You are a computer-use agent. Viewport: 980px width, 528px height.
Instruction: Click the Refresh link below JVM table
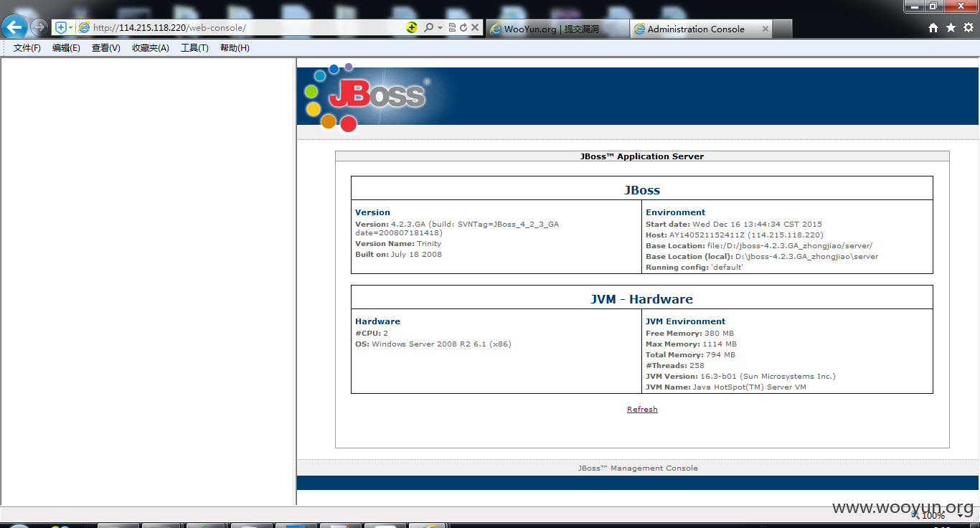(x=642, y=409)
